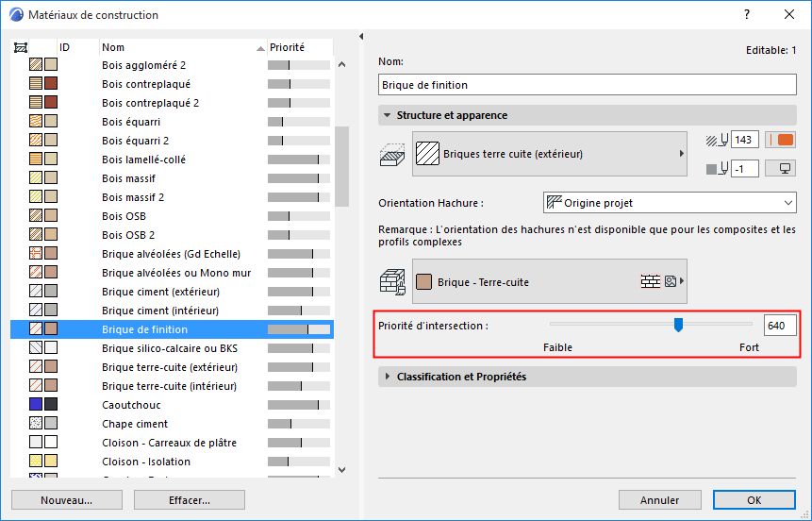
Task: Click the cut fill foreground pen color swatch
Action: click(785, 140)
